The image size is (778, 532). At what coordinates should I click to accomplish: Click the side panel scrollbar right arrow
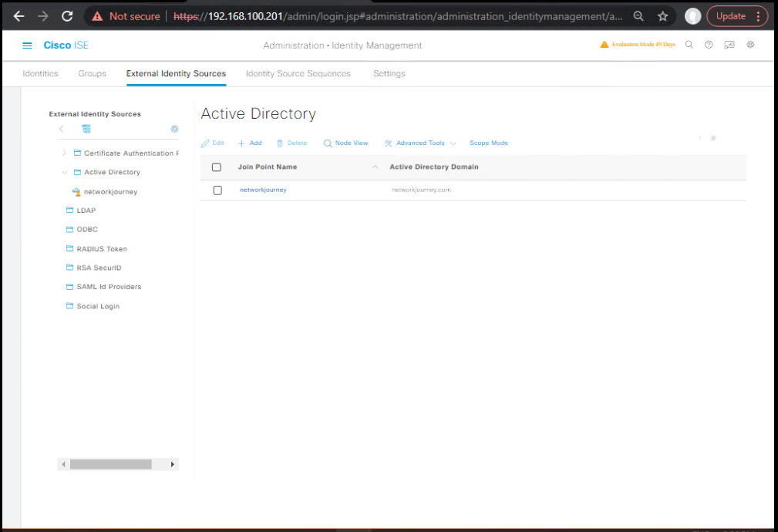point(172,464)
